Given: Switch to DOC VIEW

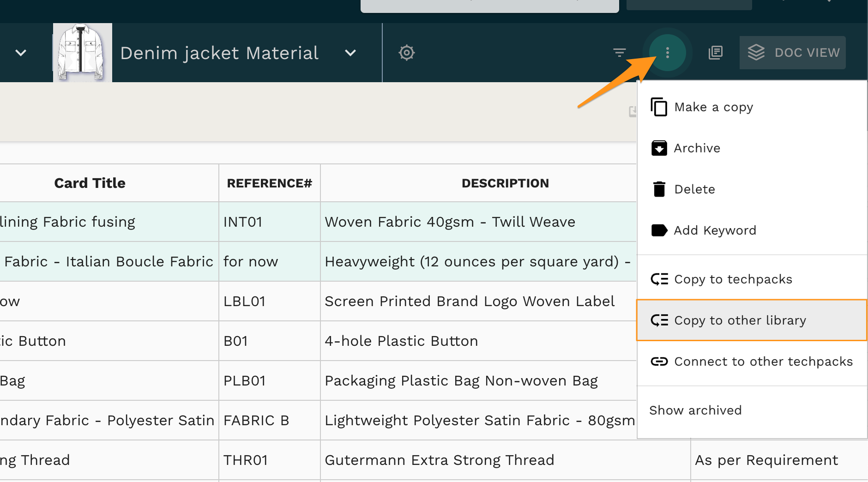Looking at the screenshot, I should coord(792,53).
